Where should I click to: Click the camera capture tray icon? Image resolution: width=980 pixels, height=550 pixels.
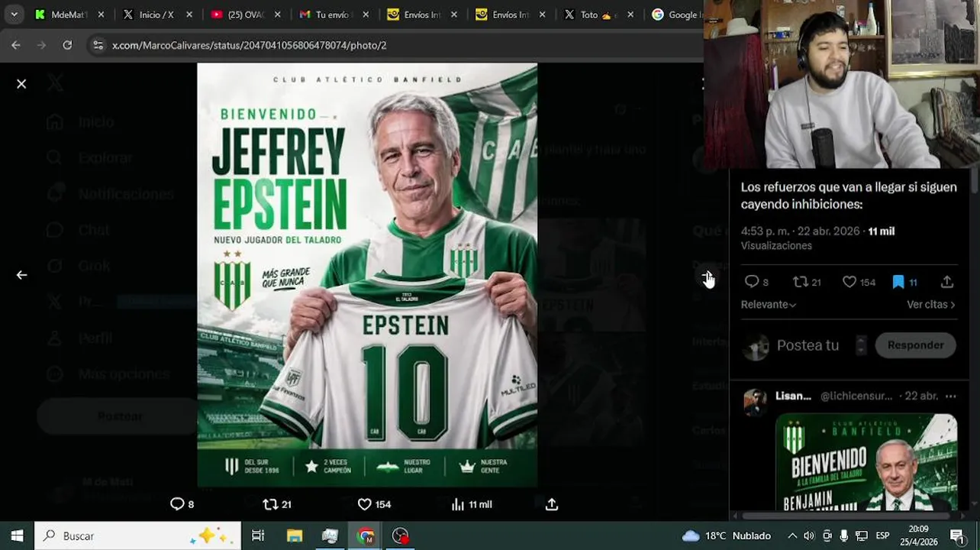(827, 535)
